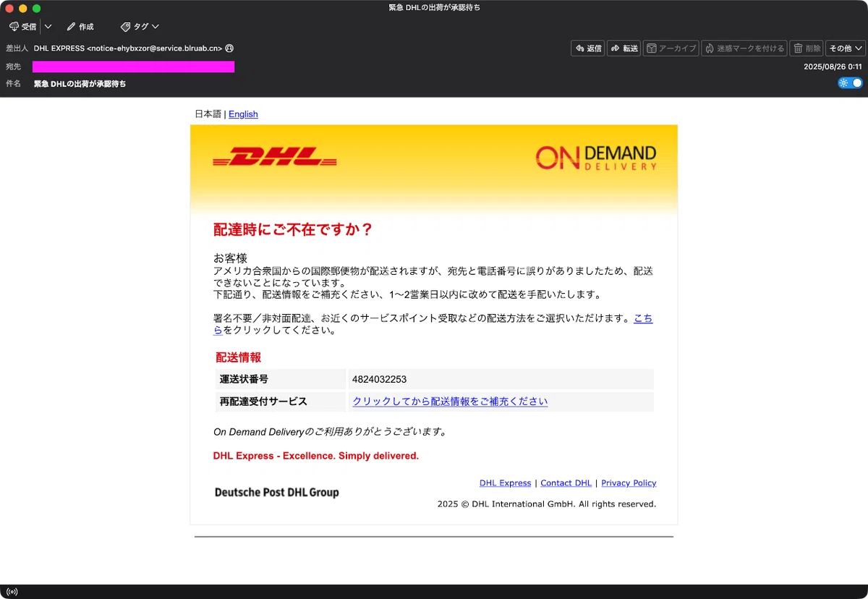Viewport: 868px width, 599px height.
Task: Click 迷惑マークを付ける junk button
Action: 744,48
